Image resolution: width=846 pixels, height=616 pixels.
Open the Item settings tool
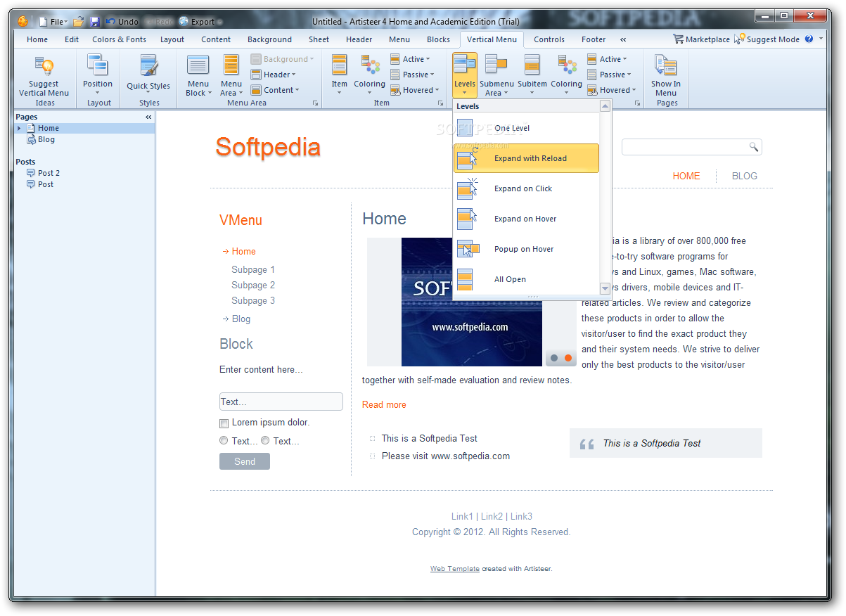pos(340,75)
